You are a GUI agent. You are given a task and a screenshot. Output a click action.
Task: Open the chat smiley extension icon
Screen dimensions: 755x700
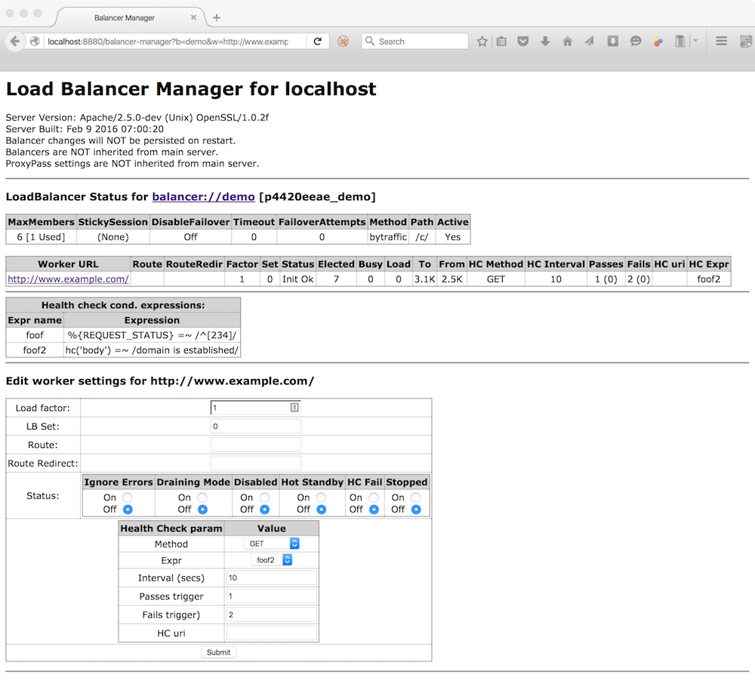click(637, 42)
